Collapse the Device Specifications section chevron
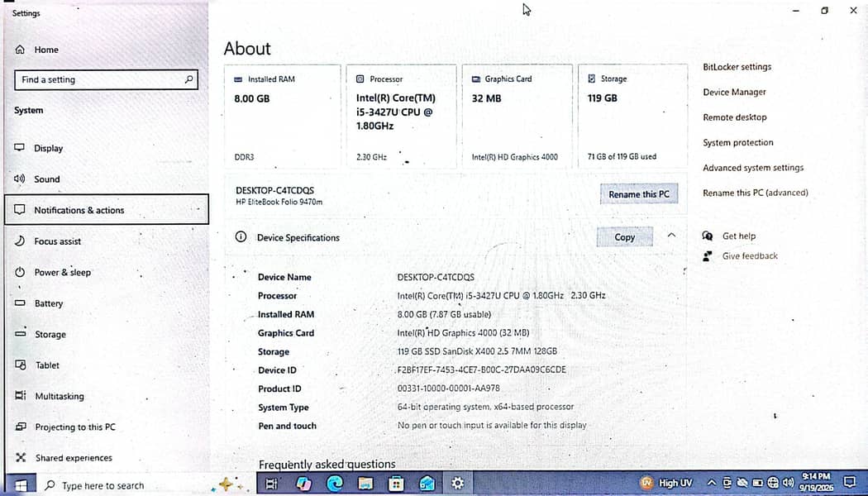Screen dimensions: 868x496 point(671,236)
